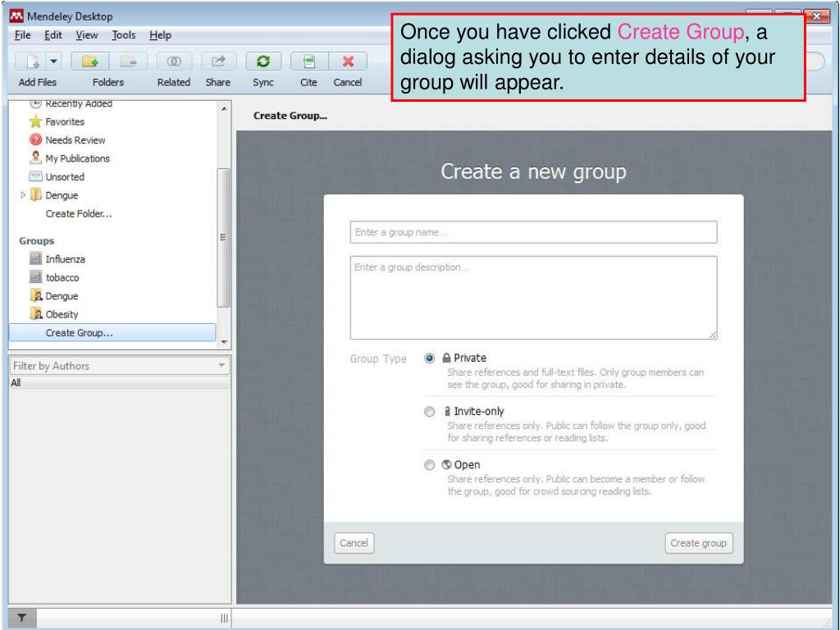Click the Cite toolbar icon

[x=309, y=62]
